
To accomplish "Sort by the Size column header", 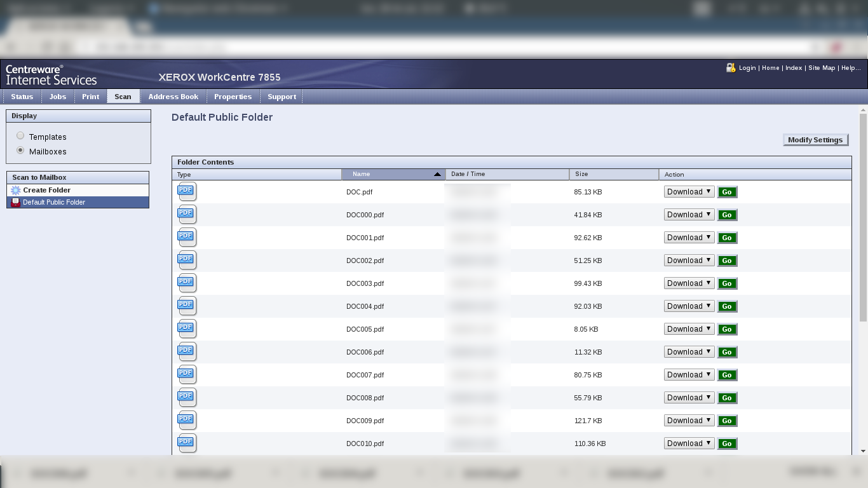I will (614, 174).
